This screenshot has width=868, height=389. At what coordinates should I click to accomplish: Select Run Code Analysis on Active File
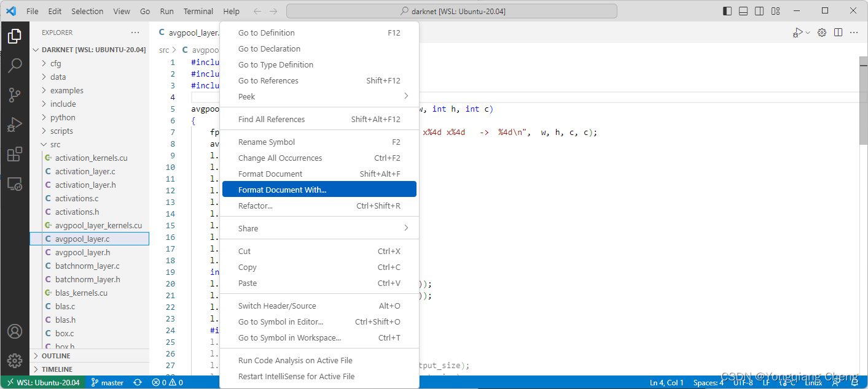click(x=319, y=360)
